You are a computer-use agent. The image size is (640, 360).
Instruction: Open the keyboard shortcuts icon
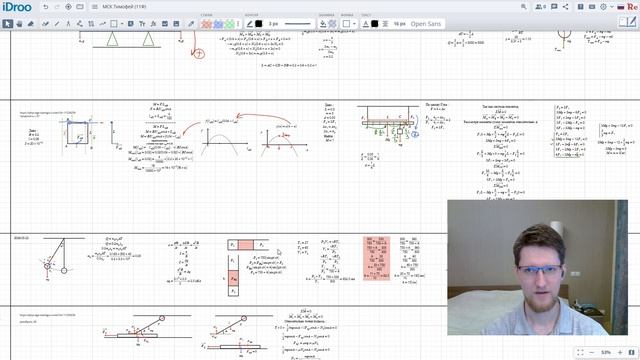pyautogui.click(x=592, y=7)
